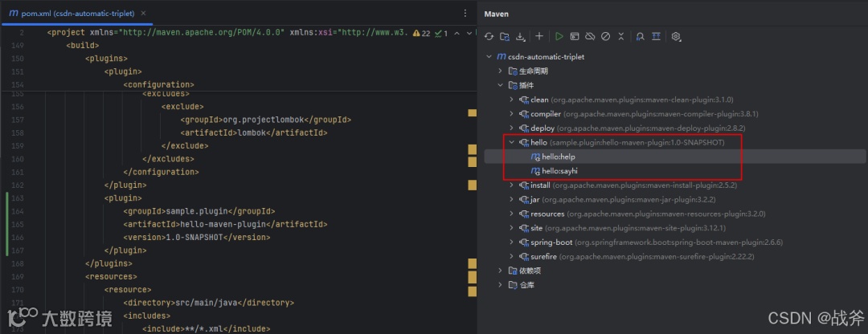Open editor tab options three-dot menu
This screenshot has height=334, width=868.
point(465,13)
